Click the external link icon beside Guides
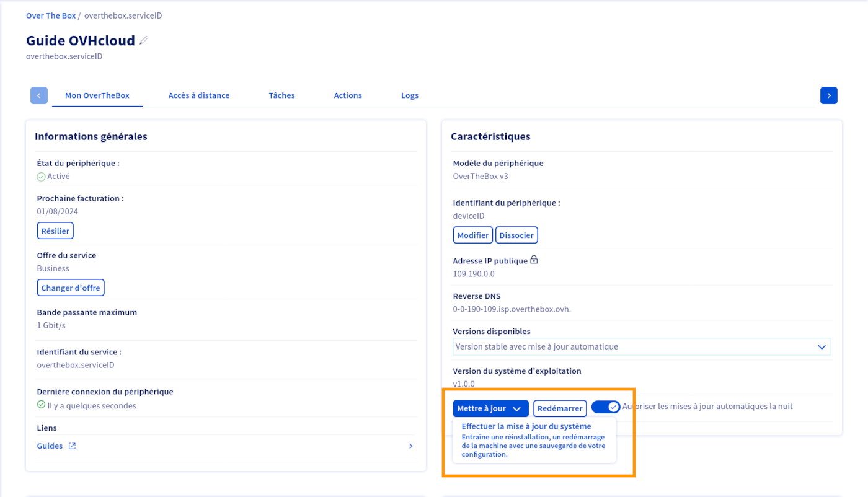The image size is (868, 497). point(72,446)
